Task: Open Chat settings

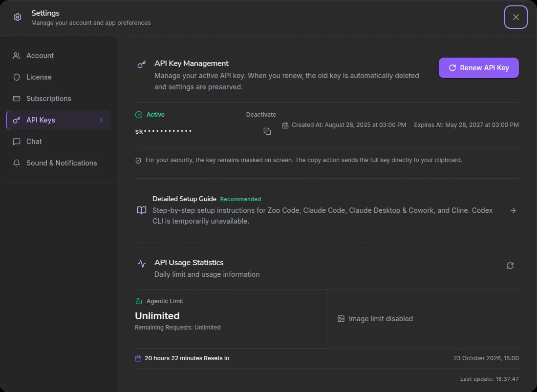Action: click(x=58, y=142)
